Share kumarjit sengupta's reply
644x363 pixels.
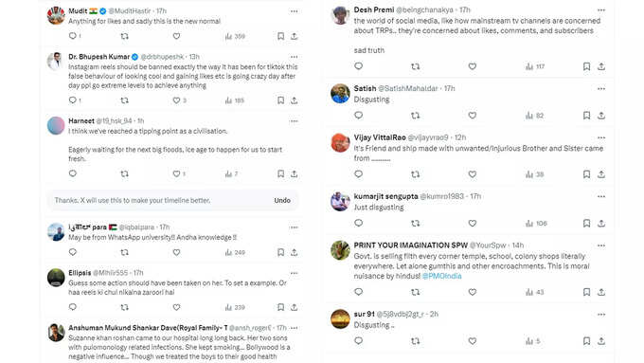[x=601, y=224]
